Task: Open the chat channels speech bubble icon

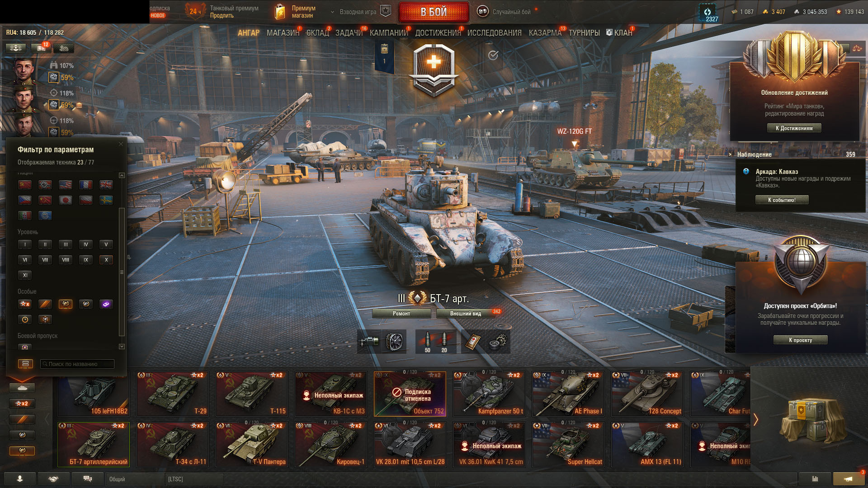Action: coord(88,479)
